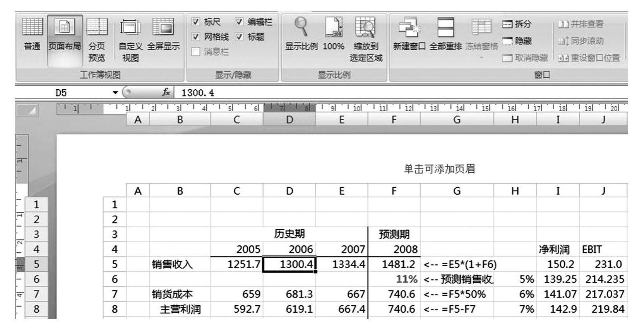Click 取消隐藏 unhide window
The height and width of the screenshot is (325, 644).
click(x=525, y=58)
